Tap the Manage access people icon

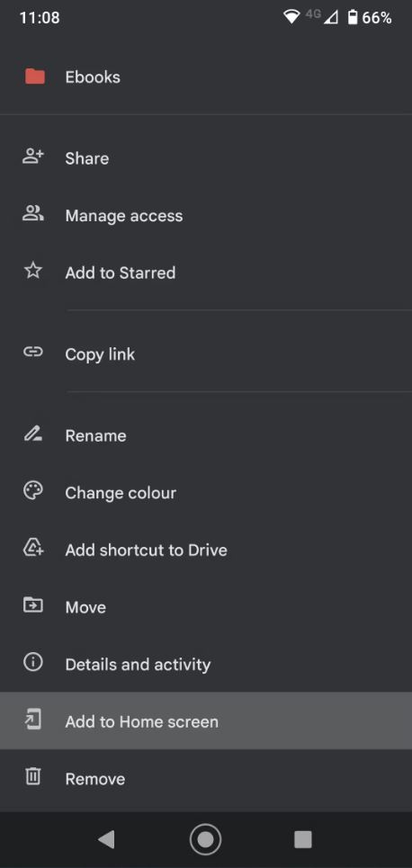32,214
